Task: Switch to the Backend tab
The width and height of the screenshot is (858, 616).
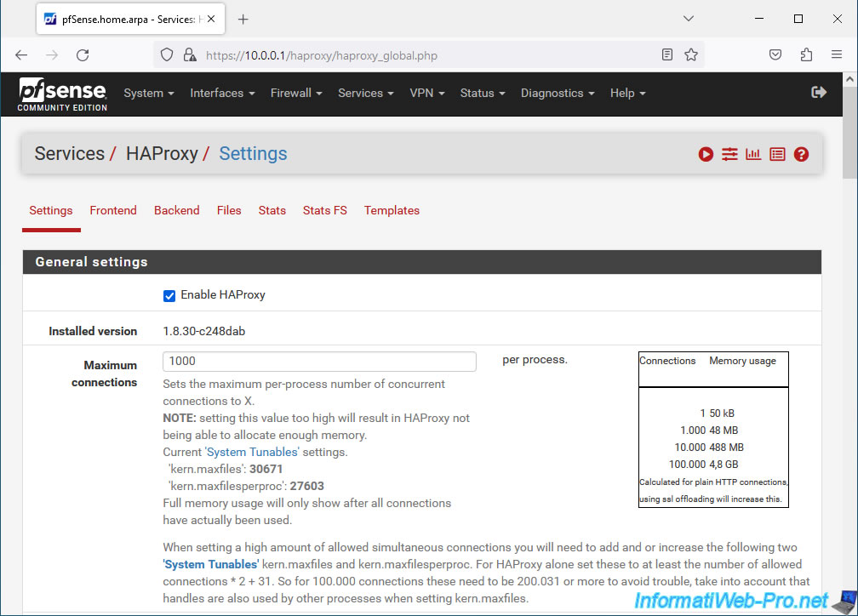Action: pyautogui.click(x=177, y=211)
